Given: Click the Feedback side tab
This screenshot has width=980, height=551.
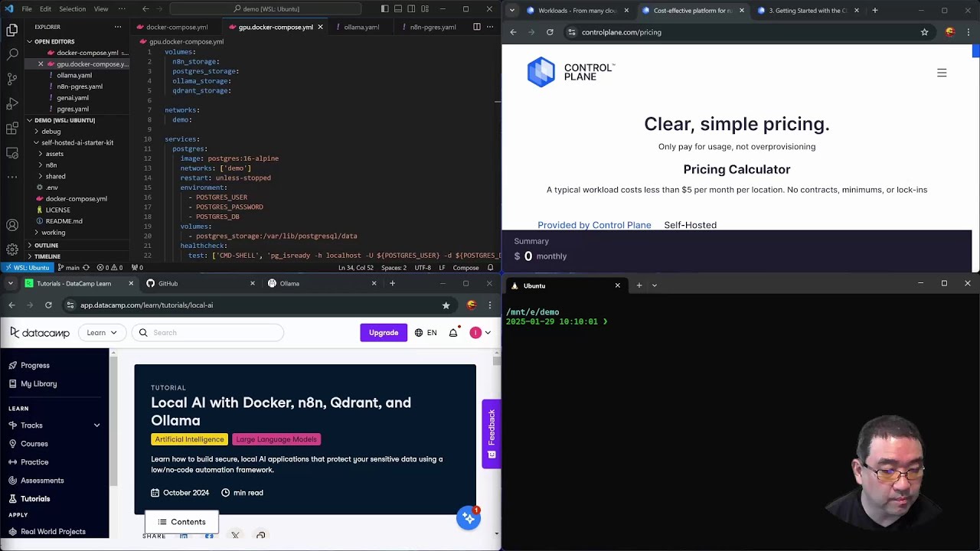Looking at the screenshot, I should (492, 433).
